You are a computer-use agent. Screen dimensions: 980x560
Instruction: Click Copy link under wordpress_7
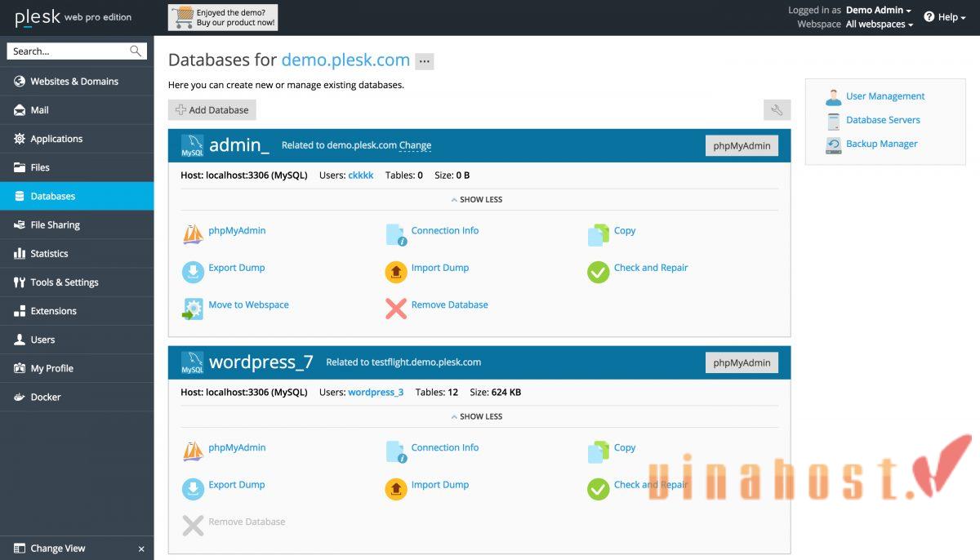pos(625,447)
